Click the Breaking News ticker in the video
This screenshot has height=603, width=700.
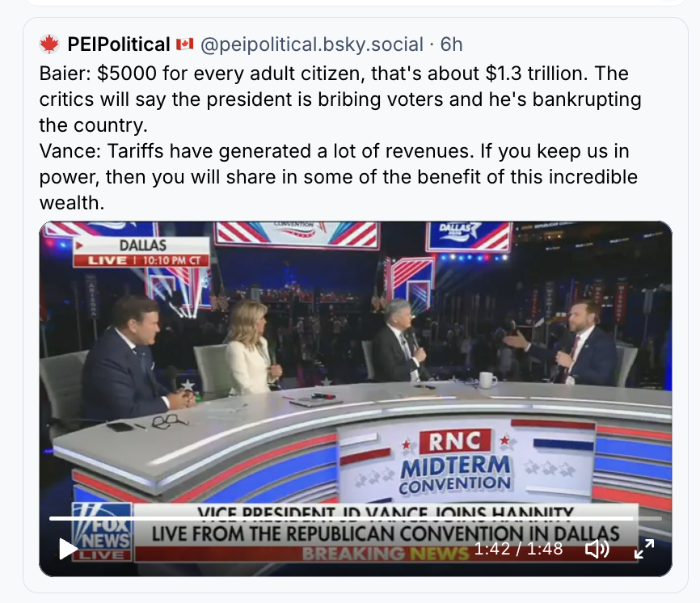click(386, 554)
